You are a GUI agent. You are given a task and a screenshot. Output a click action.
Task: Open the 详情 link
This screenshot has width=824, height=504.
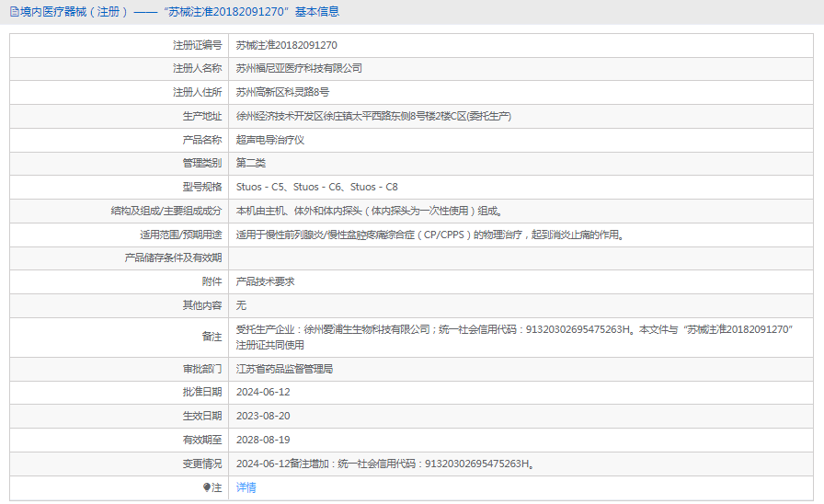tap(246, 487)
